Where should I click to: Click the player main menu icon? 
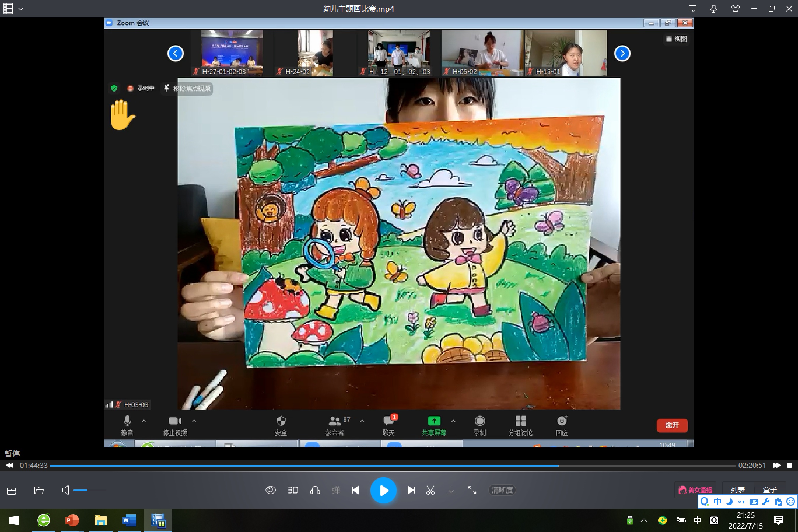click(x=8, y=9)
